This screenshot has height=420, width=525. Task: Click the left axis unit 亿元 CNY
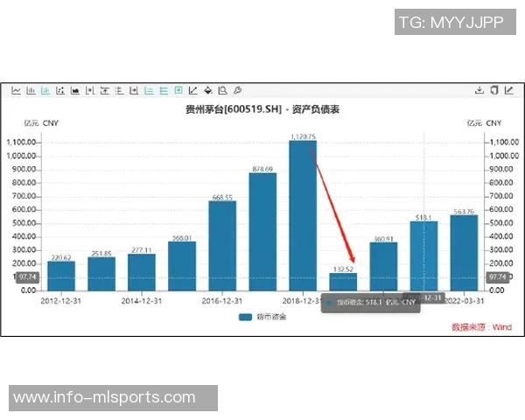coord(41,123)
